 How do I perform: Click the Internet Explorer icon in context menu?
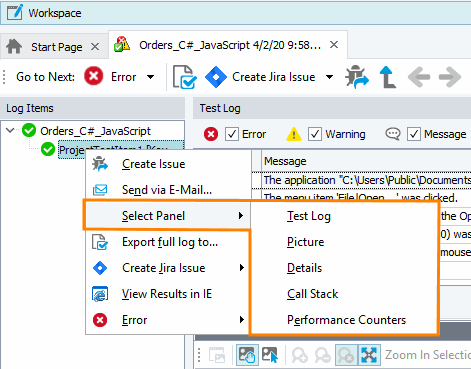click(100, 294)
